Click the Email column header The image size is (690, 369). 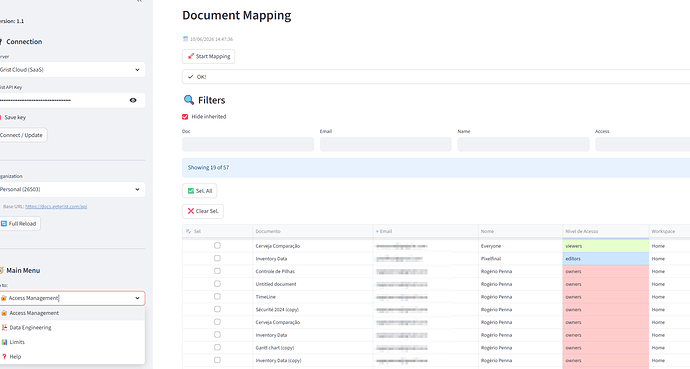coord(426,231)
